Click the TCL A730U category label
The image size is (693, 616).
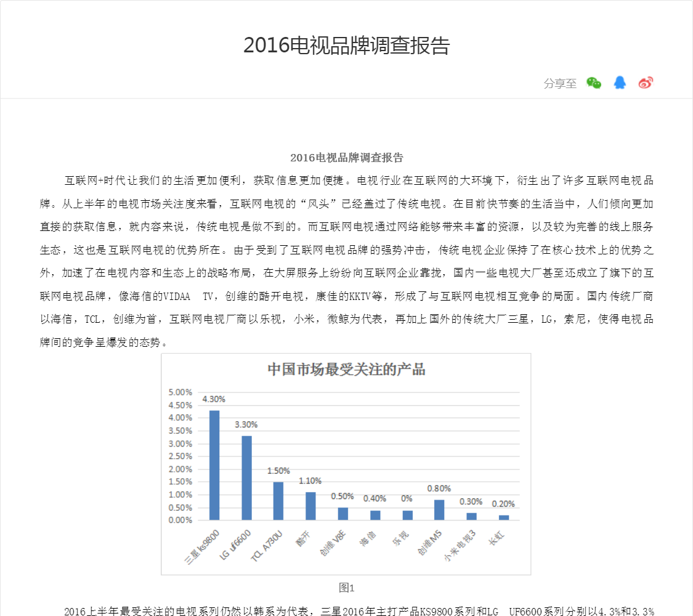(267, 546)
